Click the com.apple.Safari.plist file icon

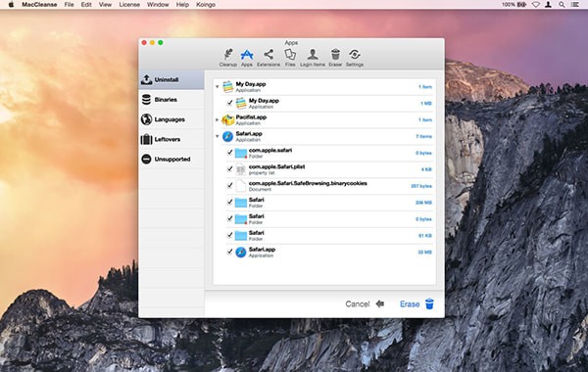tap(241, 169)
